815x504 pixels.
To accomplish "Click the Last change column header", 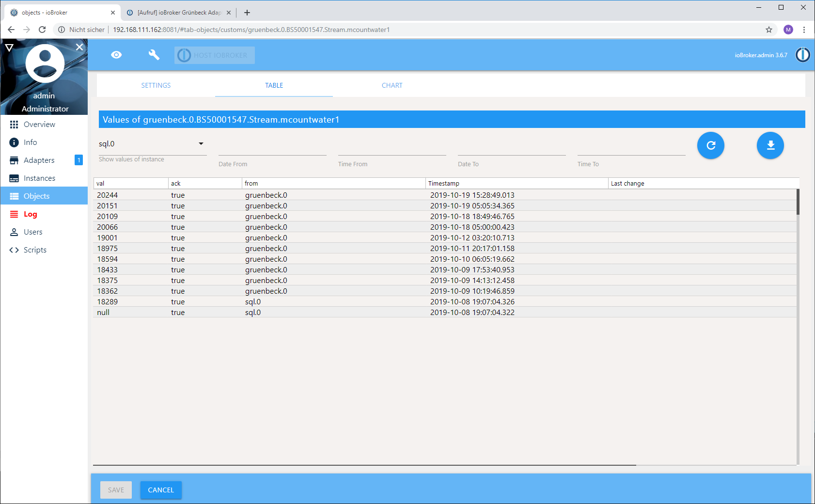I will click(x=704, y=183).
